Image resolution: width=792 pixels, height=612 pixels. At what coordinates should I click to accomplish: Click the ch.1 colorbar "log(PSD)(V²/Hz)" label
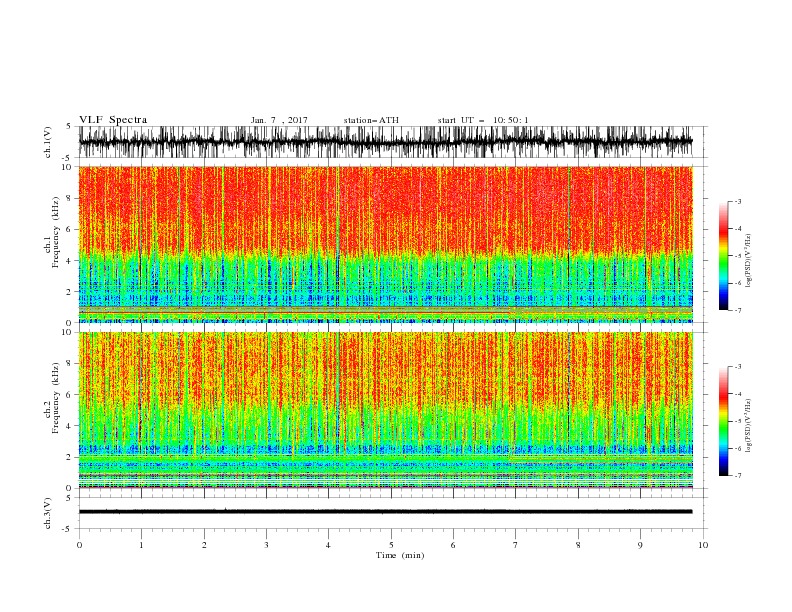pos(749,260)
